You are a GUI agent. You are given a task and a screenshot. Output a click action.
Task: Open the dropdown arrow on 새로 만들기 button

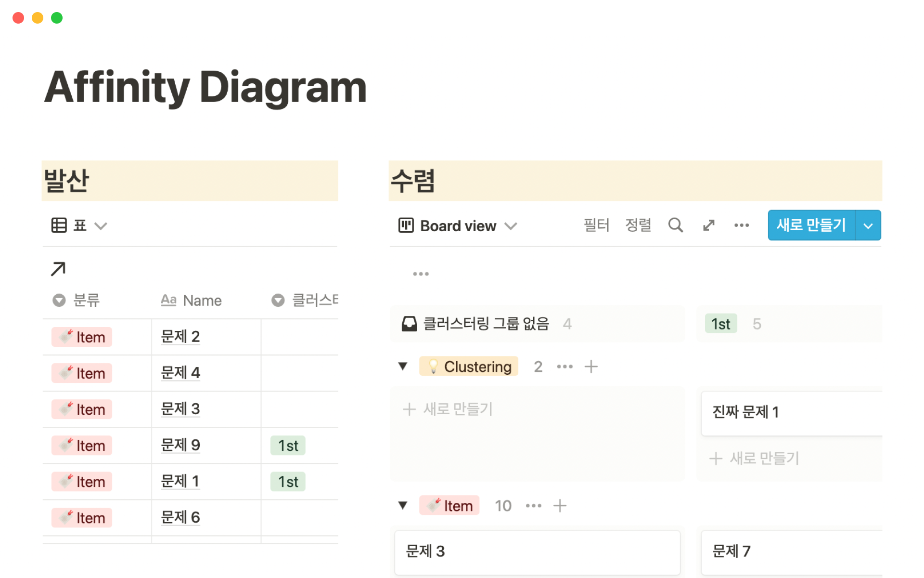tap(869, 225)
